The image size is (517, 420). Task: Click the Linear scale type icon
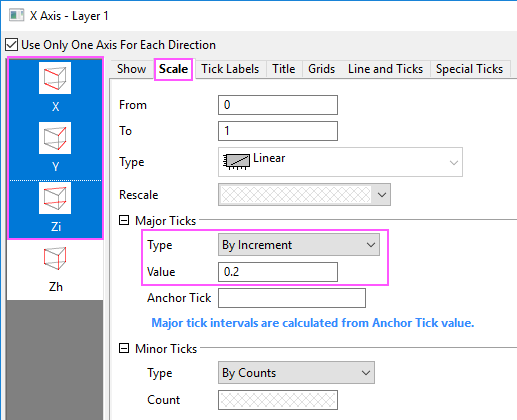(236, 162)
